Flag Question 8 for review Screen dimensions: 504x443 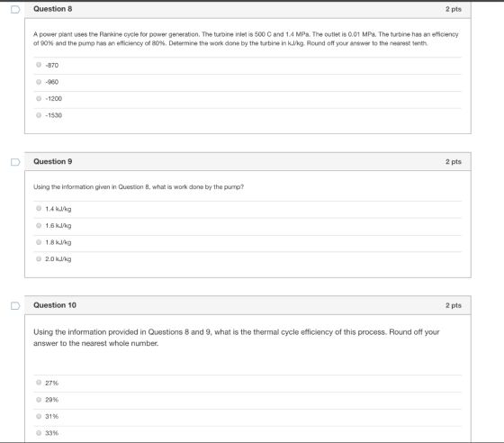(15, 10)
